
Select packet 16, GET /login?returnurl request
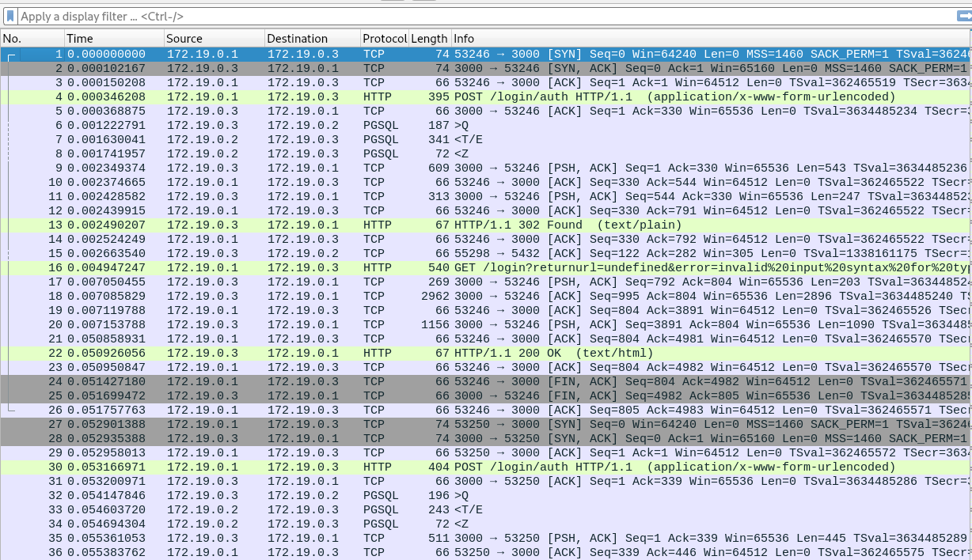475,267
